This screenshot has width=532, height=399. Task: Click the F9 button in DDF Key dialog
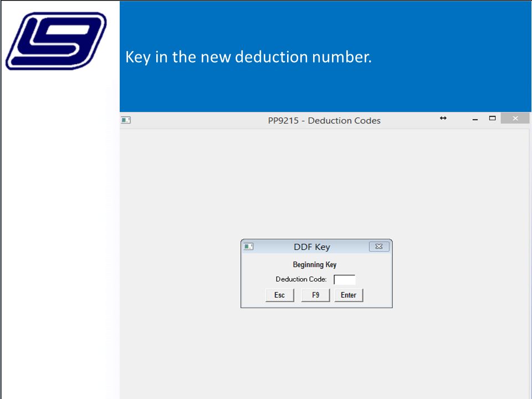315,295
